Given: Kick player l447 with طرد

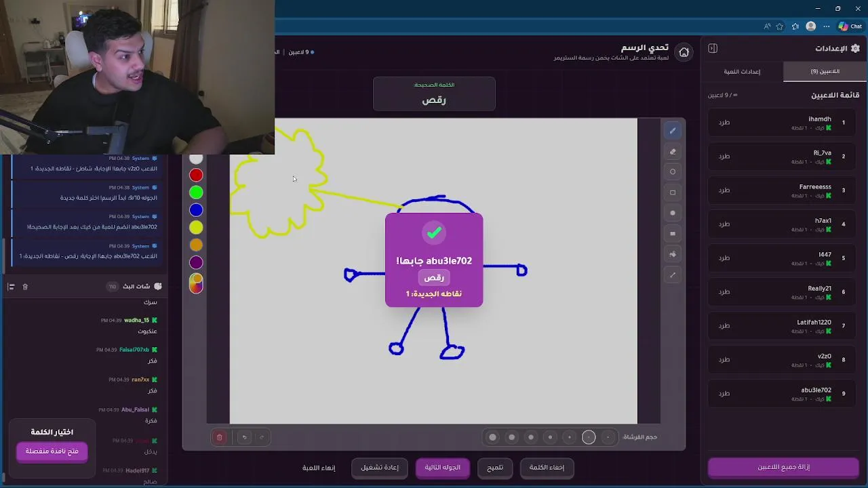Looking at the screenshot, I should 724,258.
